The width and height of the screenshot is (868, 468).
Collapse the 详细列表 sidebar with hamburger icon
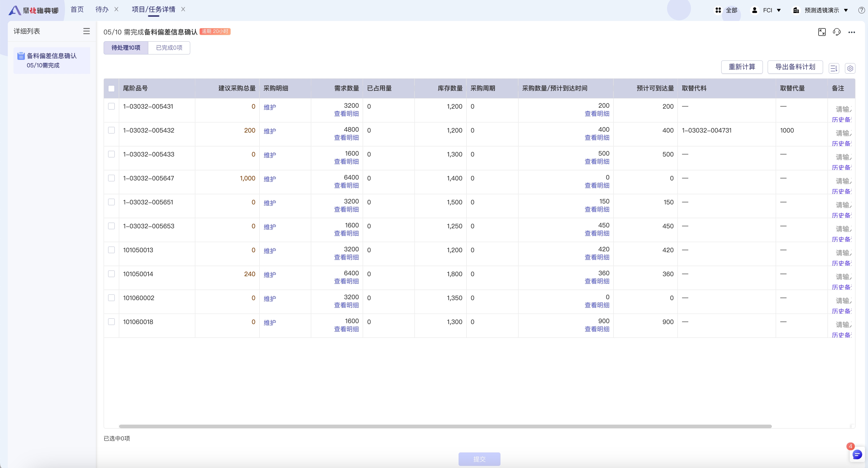click(x=86, y=31)
